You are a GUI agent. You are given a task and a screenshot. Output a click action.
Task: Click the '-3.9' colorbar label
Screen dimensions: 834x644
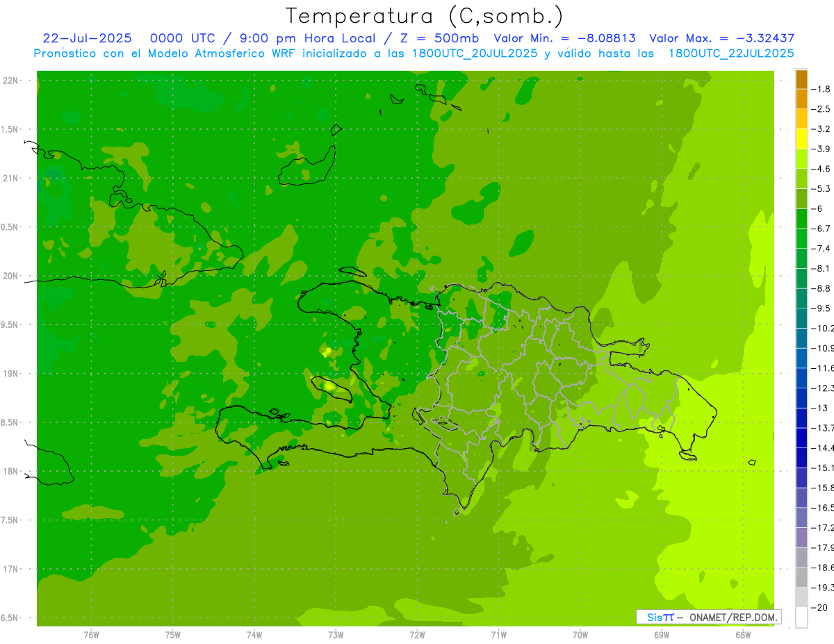pos(822,149)
